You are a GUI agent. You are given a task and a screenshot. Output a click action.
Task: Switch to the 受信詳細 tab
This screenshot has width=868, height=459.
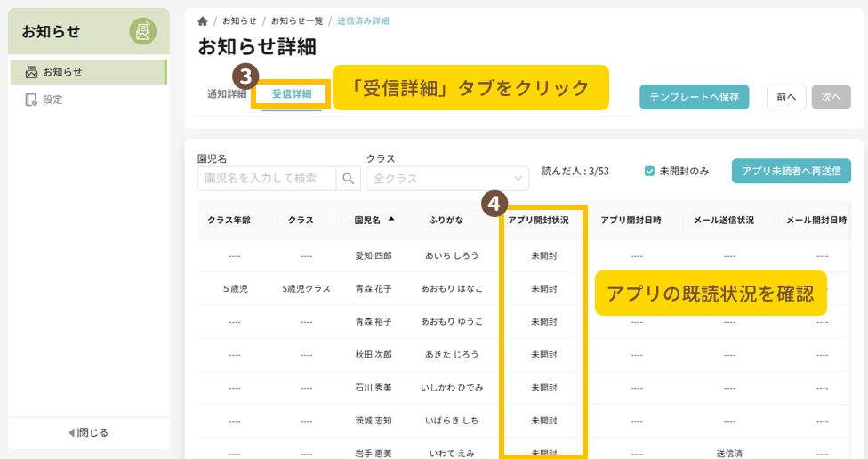(292, 94)
